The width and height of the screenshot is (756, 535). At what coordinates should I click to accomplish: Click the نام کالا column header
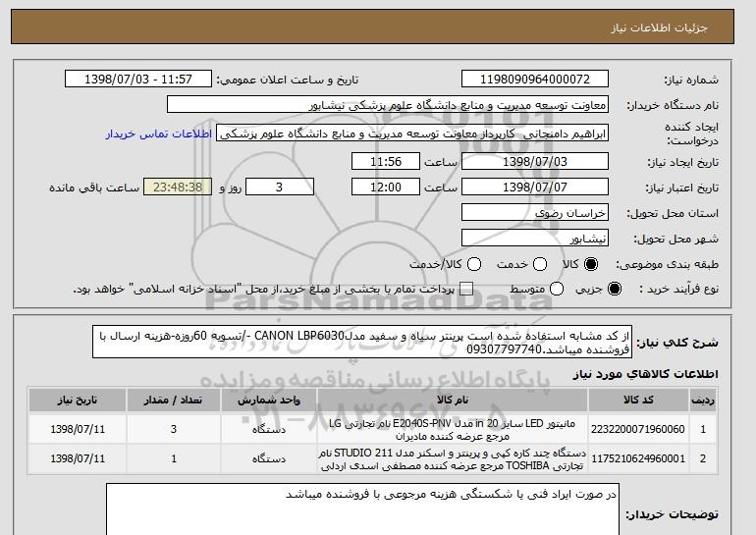[x=453, y=401]
